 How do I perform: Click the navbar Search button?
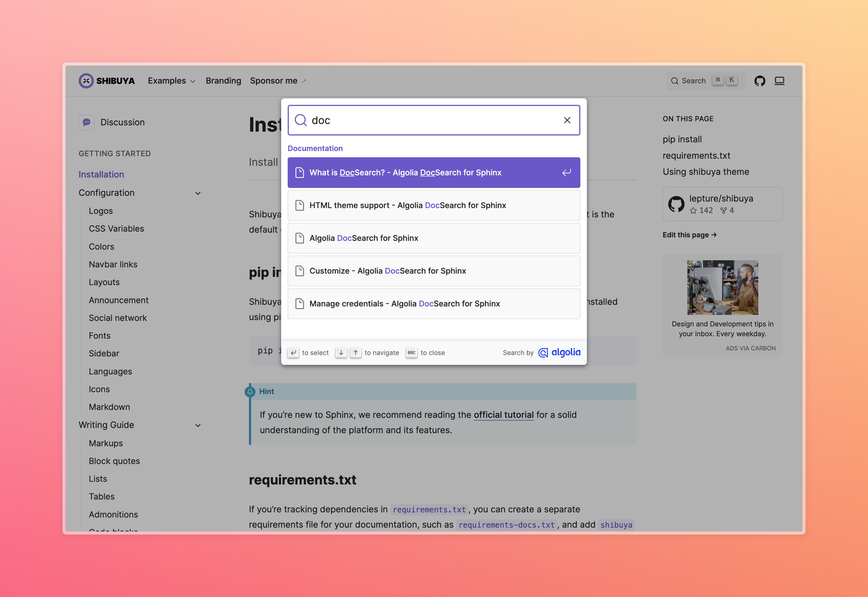point(706,81)
